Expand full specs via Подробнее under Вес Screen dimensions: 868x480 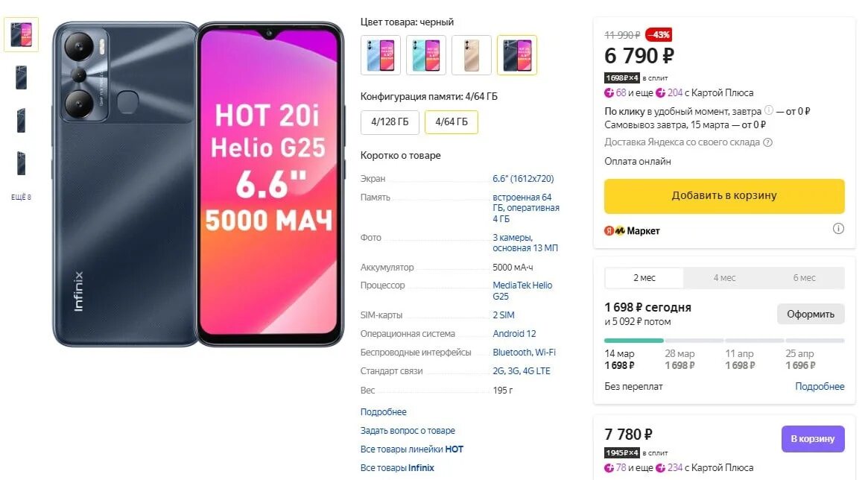pyautogui.click(x=383, y=412)
